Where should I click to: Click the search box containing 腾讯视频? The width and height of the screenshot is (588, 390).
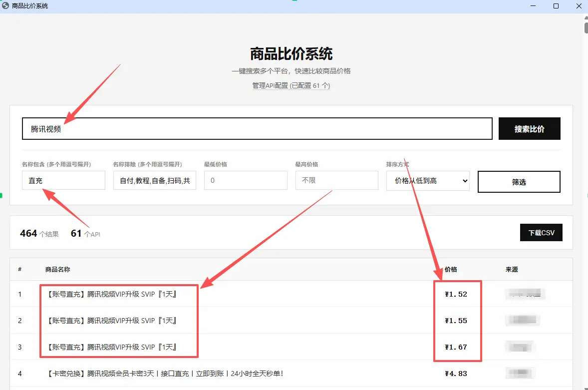tap(257, 128)
